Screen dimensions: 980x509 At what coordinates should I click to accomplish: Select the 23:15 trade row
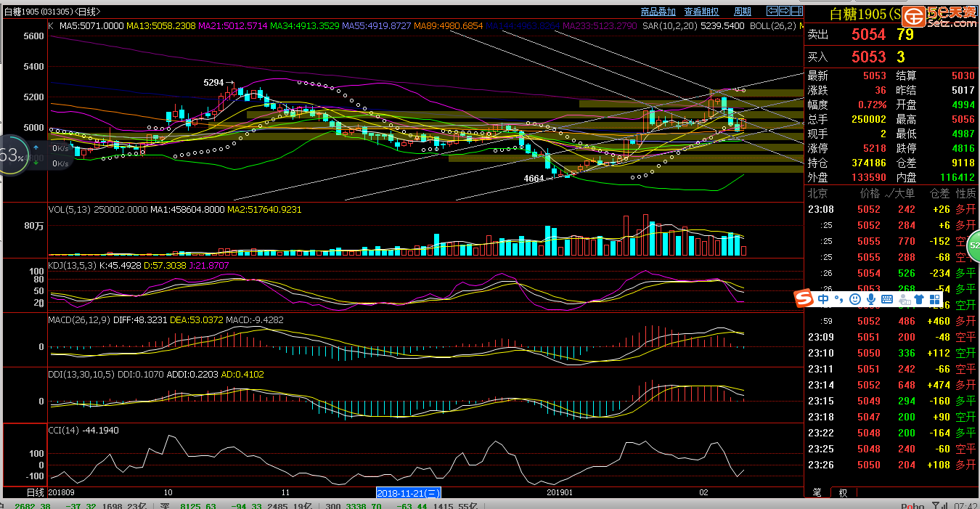(x=892, y=401)
